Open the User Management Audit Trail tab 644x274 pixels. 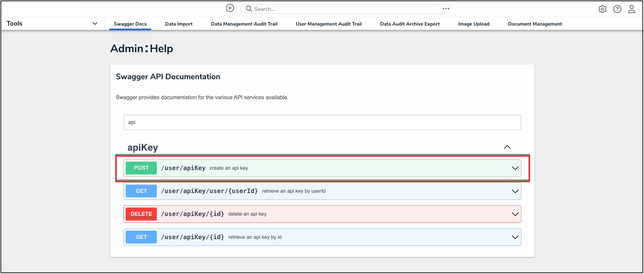point(328,24)
